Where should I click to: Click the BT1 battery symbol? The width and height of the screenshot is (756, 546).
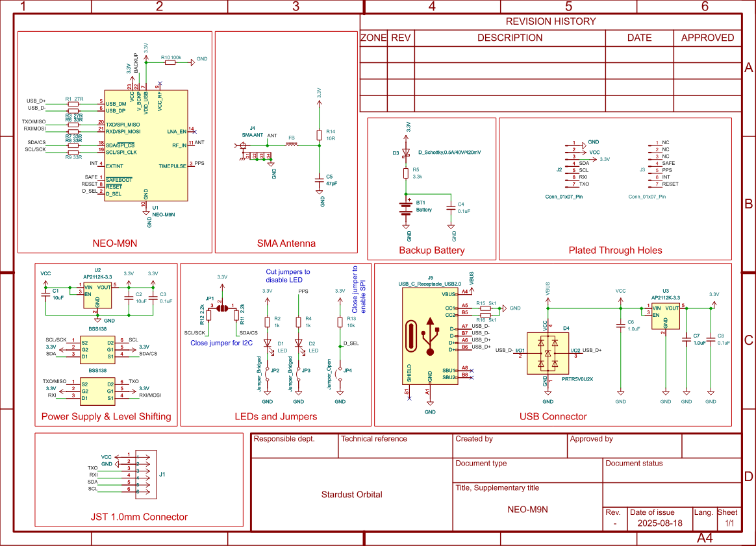pos(406,208)
